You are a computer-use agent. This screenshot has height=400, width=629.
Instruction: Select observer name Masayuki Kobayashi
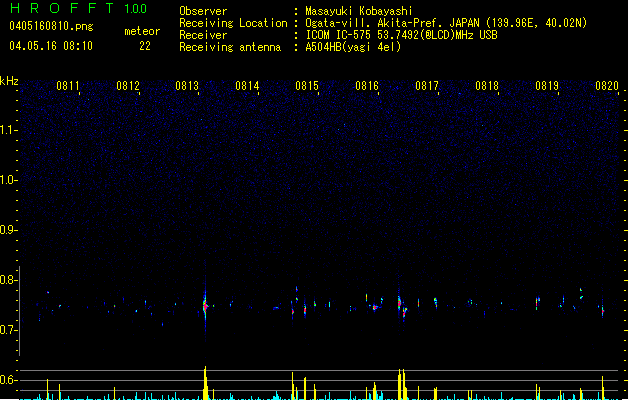click(359, 11)
